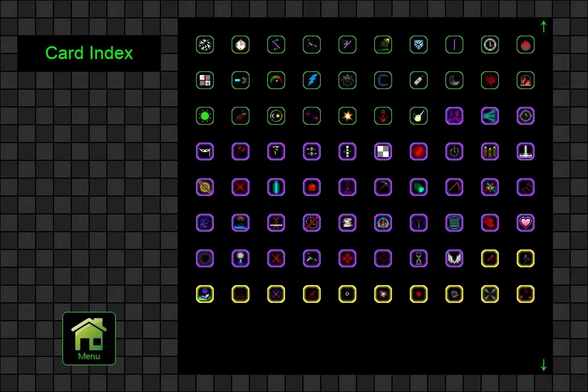Select the pink heart card
The image size is (588, 392).
(526, 223)
